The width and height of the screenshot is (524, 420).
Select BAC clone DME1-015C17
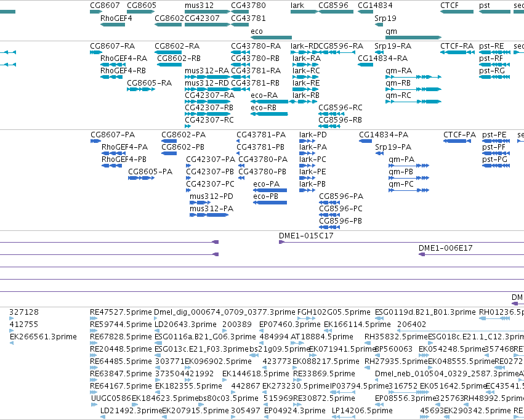306,236
